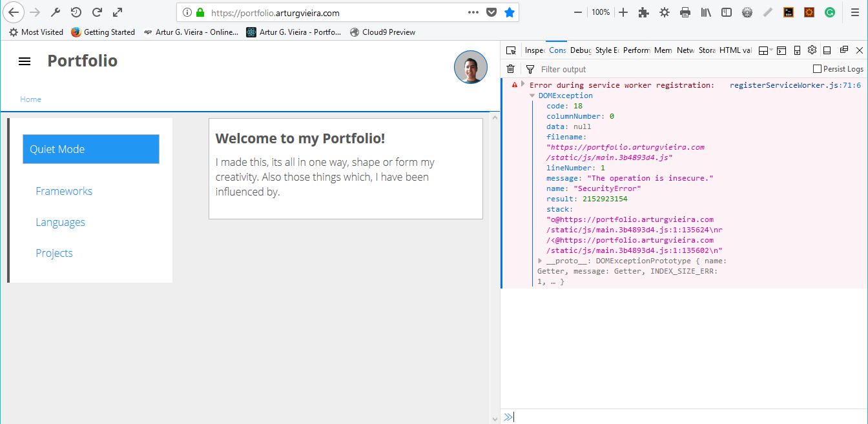Screen dimensions: 868x424
Task: Open devtools settings gear
Action: [812, 50]
